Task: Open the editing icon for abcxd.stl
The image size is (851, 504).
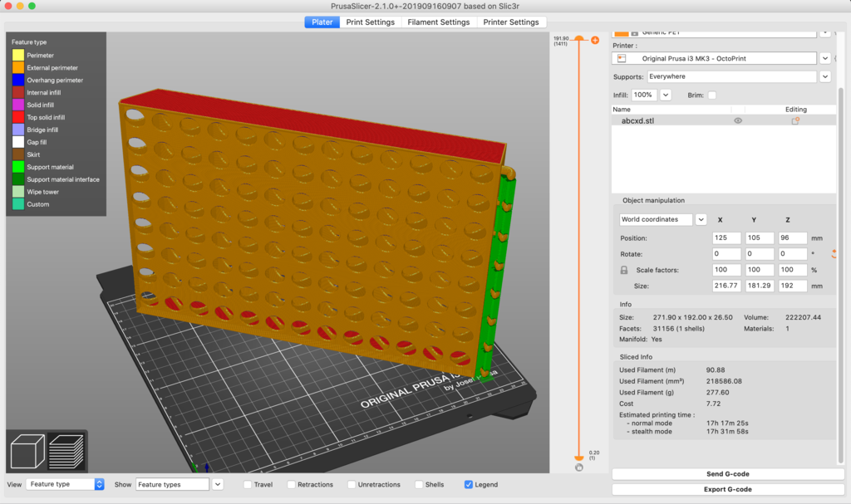Action: click(795, 120)
